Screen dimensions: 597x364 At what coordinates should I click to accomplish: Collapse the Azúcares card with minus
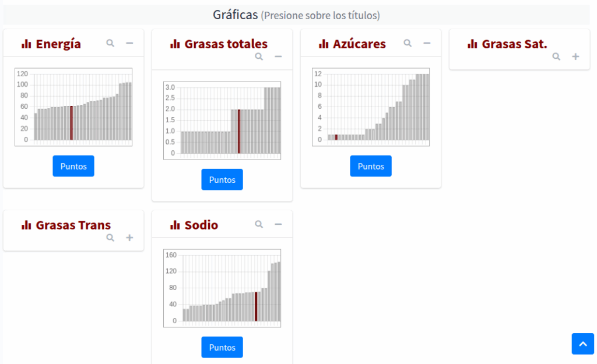(x=427, y=43)
